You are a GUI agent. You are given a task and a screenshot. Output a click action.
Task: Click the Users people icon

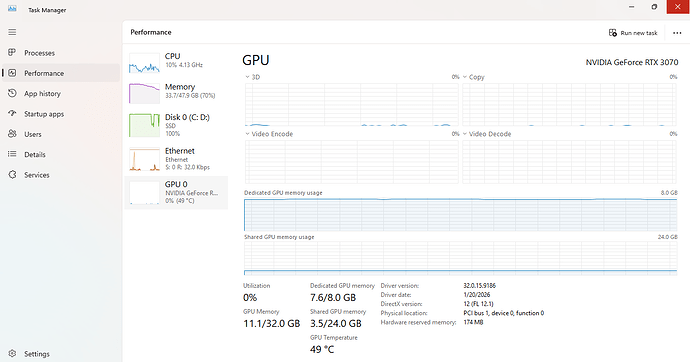[x=12, y=134]
